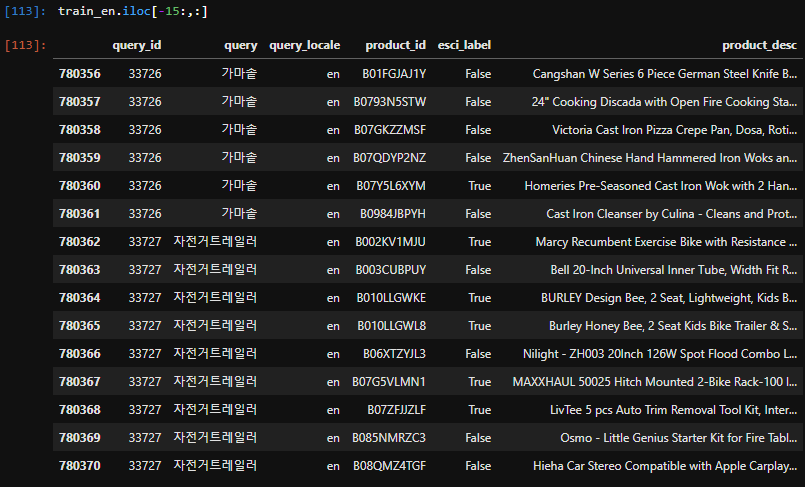Click the 자전거트레일러 query in row 780362
The image size is (805, 487).
(215, 241)
